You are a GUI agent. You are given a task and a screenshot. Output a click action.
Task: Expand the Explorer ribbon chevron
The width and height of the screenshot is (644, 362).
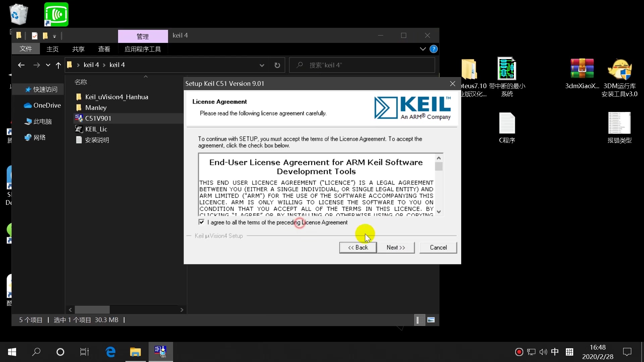(423, 49)
